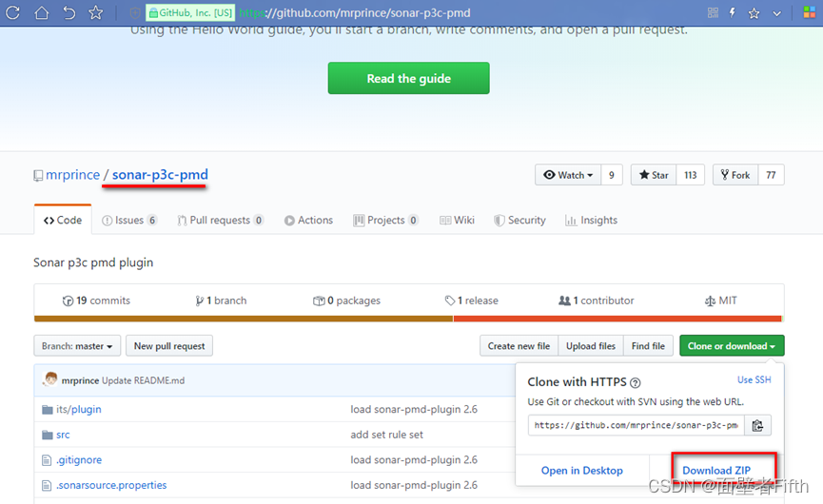Image resolution: width=823 pixels, height=504 pixels.
Task: Switch to Use SSH link
Action: coord(754,379)
